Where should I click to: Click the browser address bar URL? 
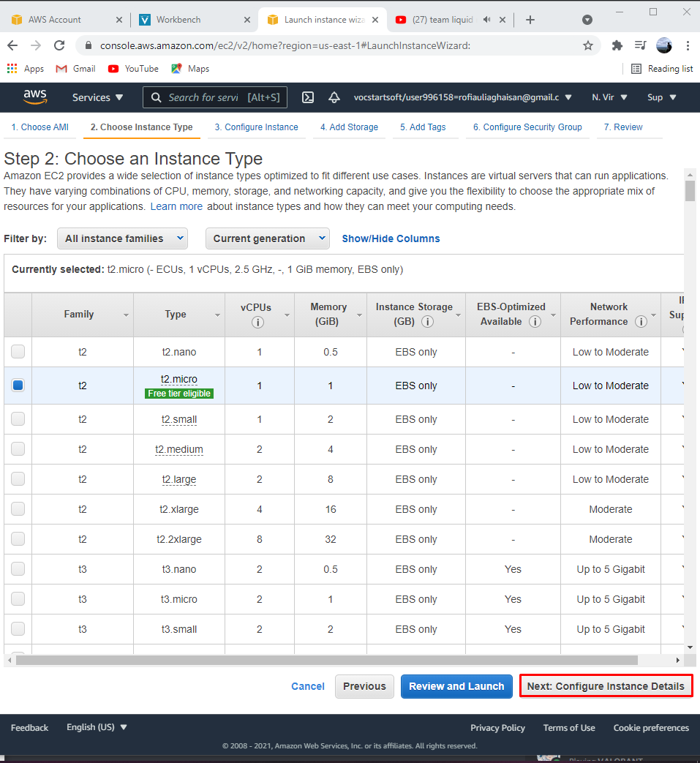click(x=285, y=46)
